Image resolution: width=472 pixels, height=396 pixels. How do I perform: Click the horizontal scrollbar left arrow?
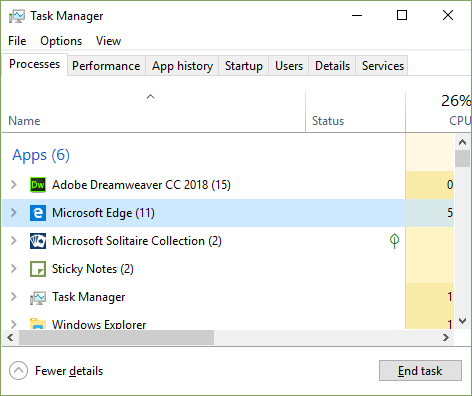click(x=10, y=338)
